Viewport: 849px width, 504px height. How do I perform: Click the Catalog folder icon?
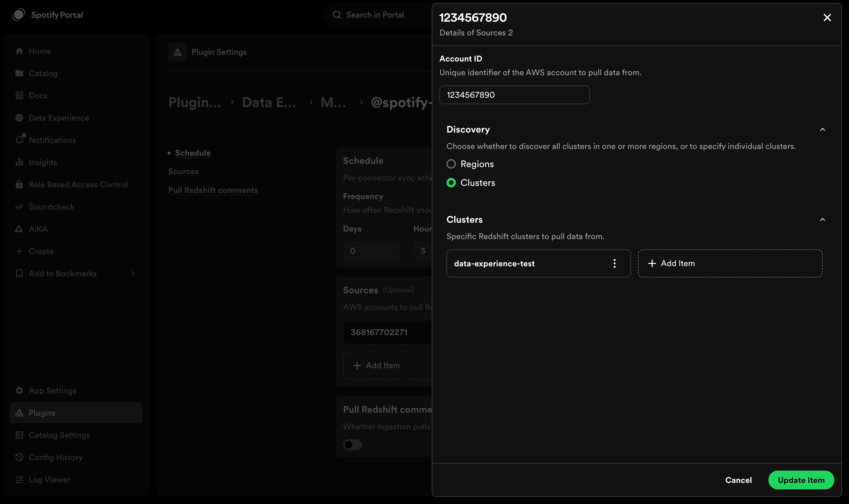point(19,73)
